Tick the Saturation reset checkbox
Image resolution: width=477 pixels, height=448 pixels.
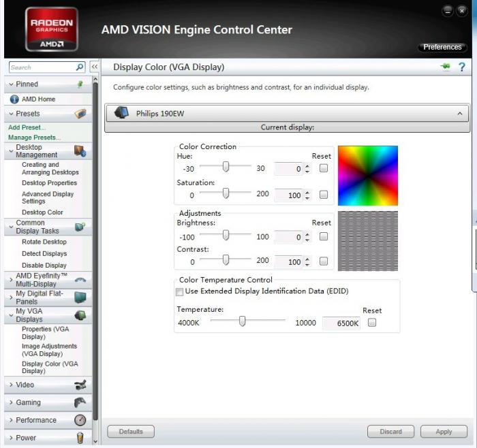coord(324,195)
